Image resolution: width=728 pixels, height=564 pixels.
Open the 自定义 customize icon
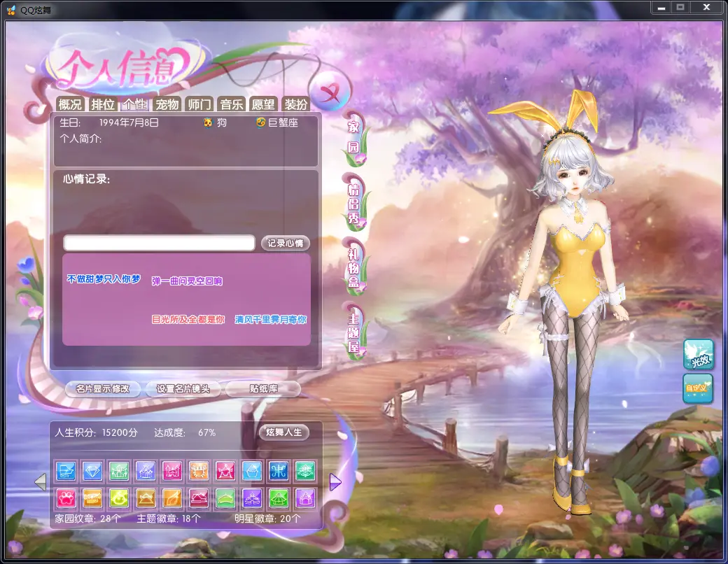(698, 388)
